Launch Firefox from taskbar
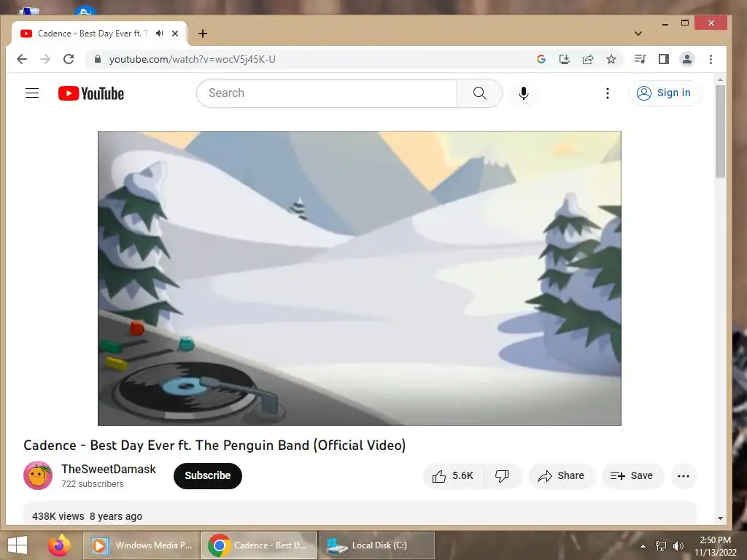 click(58, 545)
